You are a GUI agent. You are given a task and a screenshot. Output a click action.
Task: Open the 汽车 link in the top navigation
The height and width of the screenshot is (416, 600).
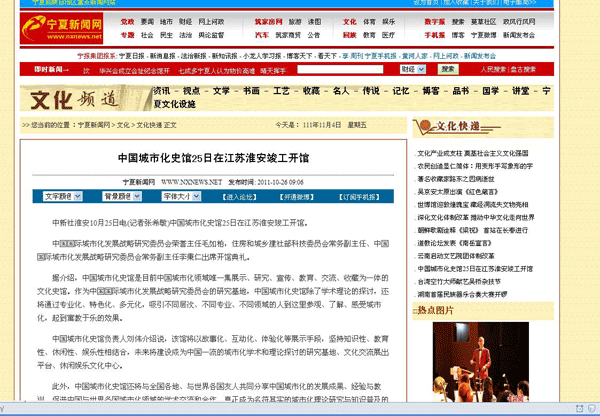(x=262, y=35)
